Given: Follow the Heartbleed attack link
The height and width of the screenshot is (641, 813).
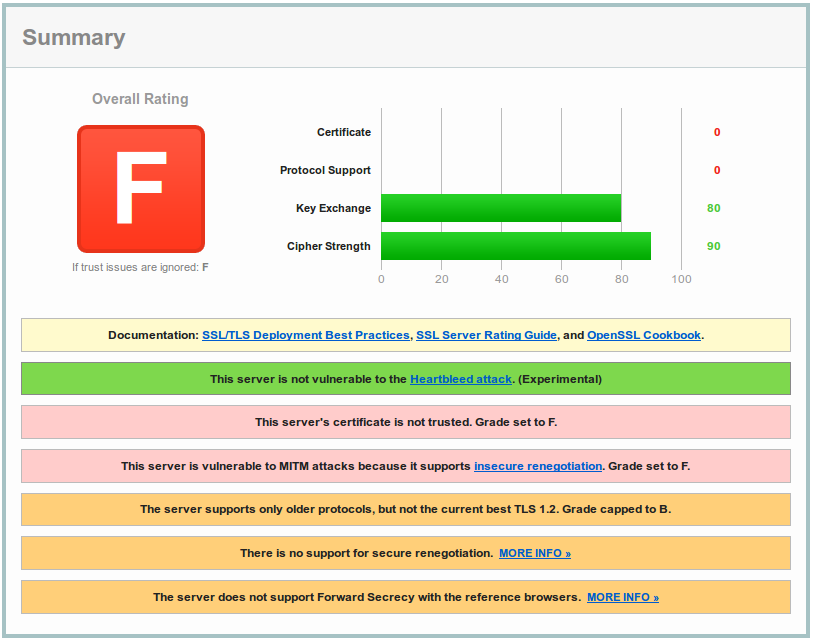Looking at the screenshot, I should [x=461, y=379].
